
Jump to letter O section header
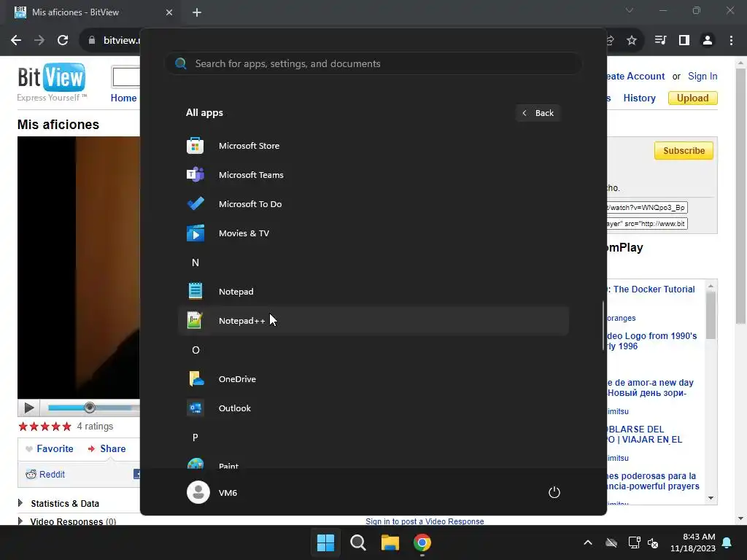click(x=196, y=350)
